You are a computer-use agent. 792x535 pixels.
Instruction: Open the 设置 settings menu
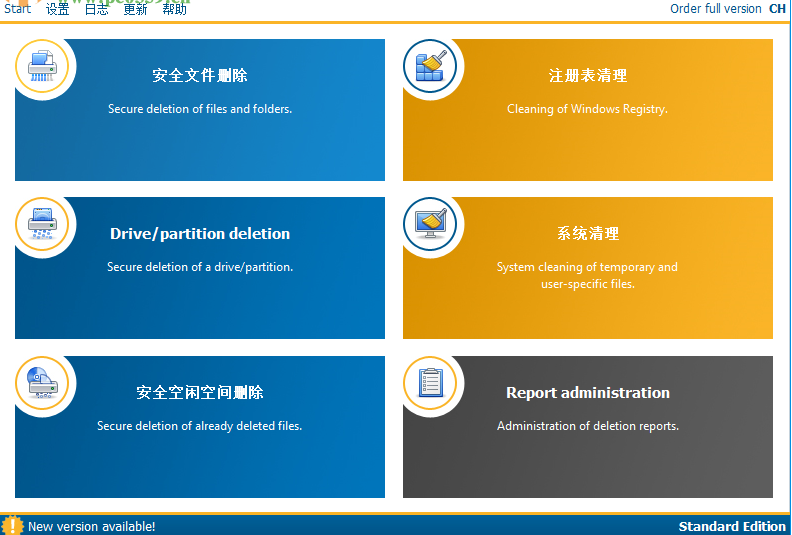tap(58, 9)
